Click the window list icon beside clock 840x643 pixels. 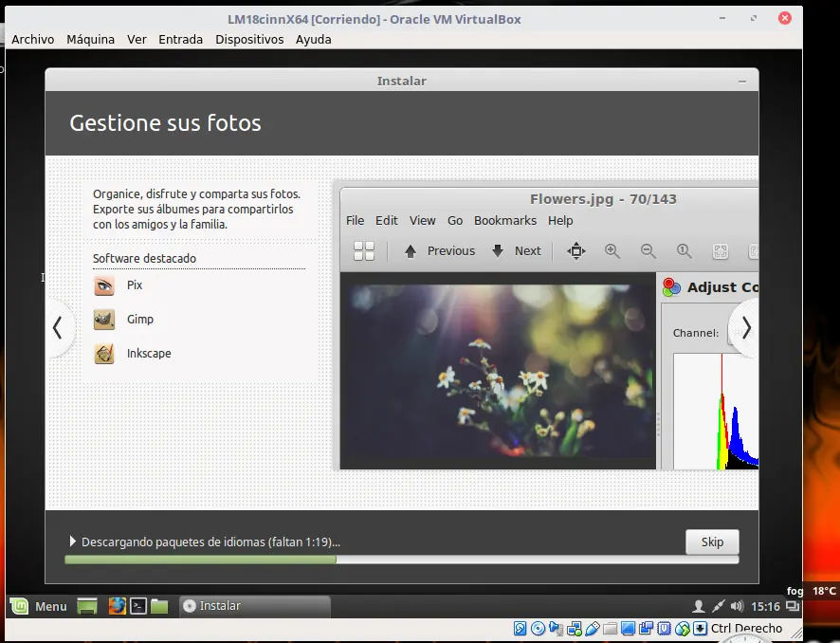pyautogui.click(x=793, y=606)
